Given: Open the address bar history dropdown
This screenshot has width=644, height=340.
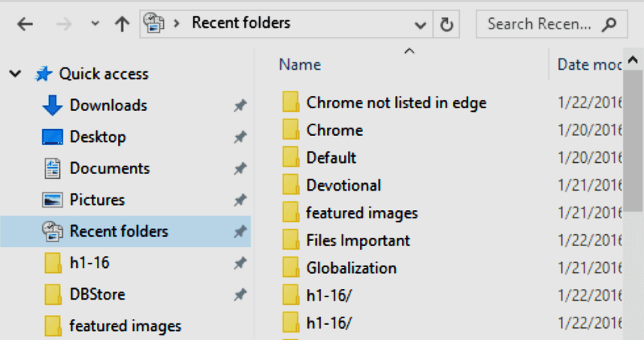Looking at the screenshot, I should [x=420, y=24].
